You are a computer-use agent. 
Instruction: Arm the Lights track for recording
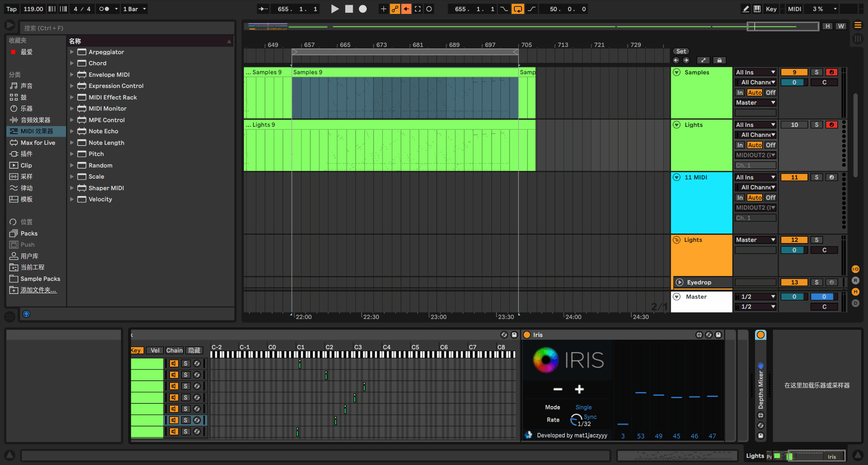(831, 125)
